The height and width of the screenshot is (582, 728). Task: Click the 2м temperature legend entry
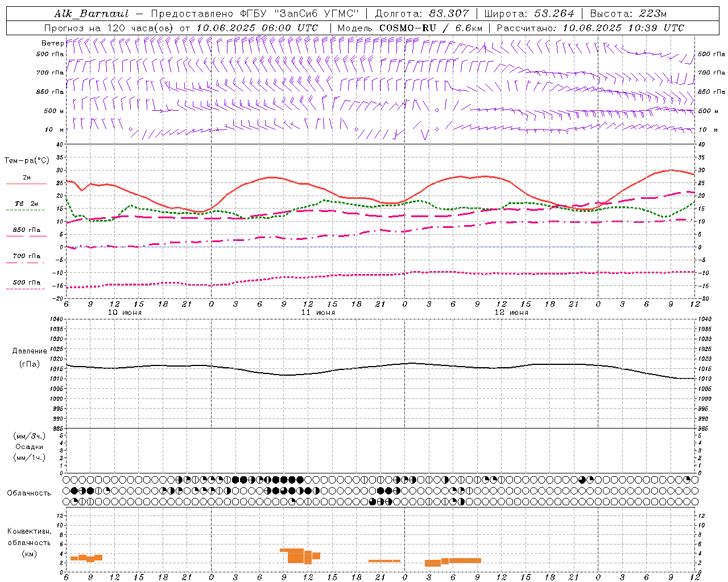point(27,178)
